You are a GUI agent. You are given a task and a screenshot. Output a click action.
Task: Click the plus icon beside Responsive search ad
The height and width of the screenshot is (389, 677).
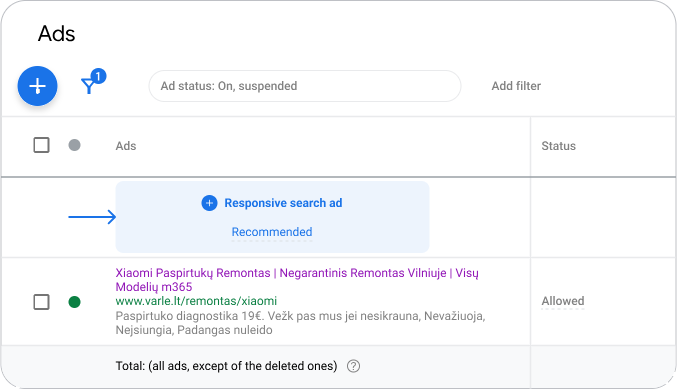[x=209, y=203]
